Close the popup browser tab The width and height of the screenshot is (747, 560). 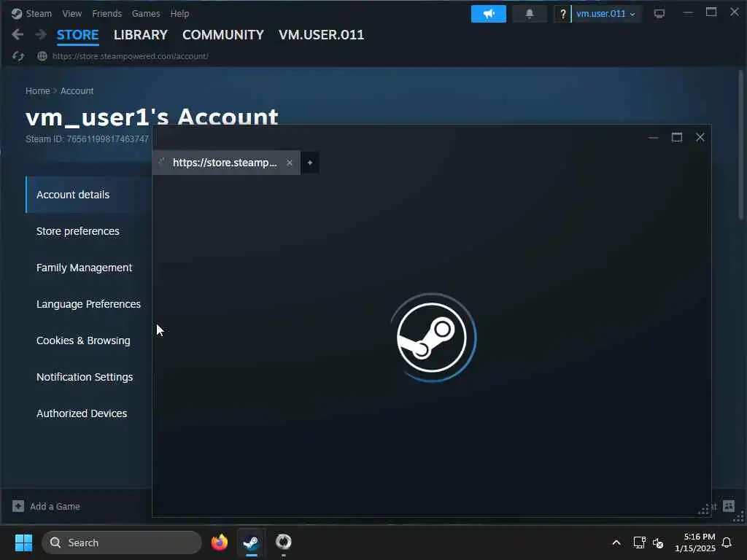(x=289, y=163)
